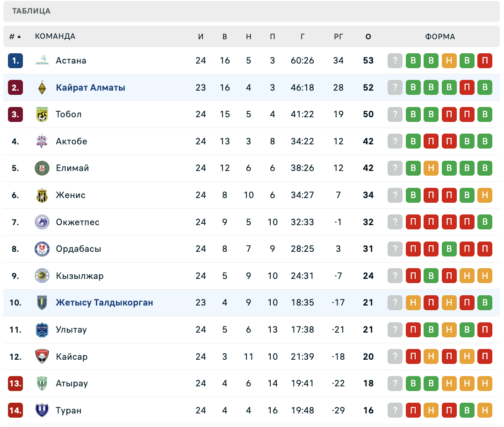
Task: Sort table by the # position column
Action: [15, 36]
